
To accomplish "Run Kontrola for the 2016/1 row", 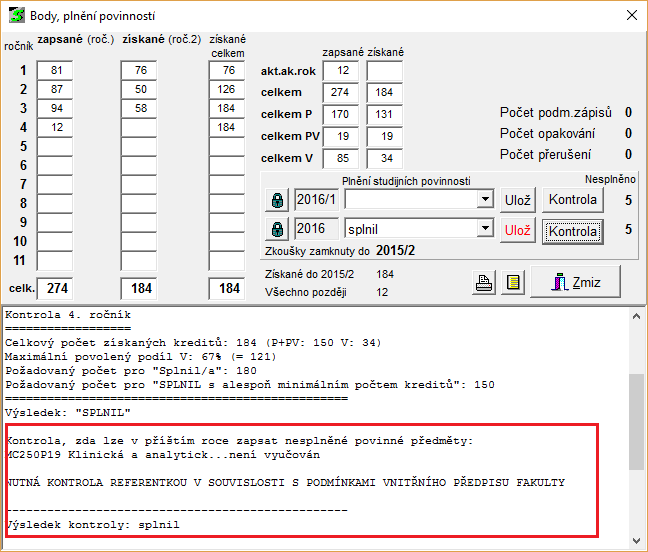I will (x=573, y=199).
